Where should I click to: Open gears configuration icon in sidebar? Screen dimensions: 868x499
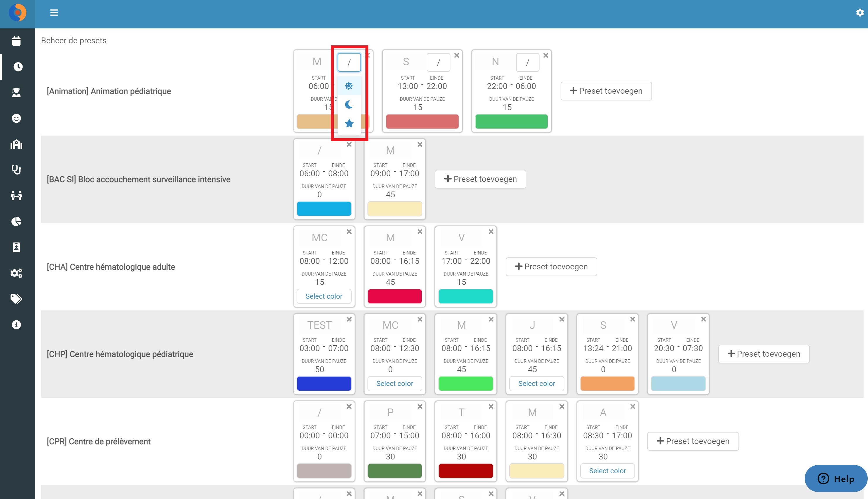(x=16, y=273)
